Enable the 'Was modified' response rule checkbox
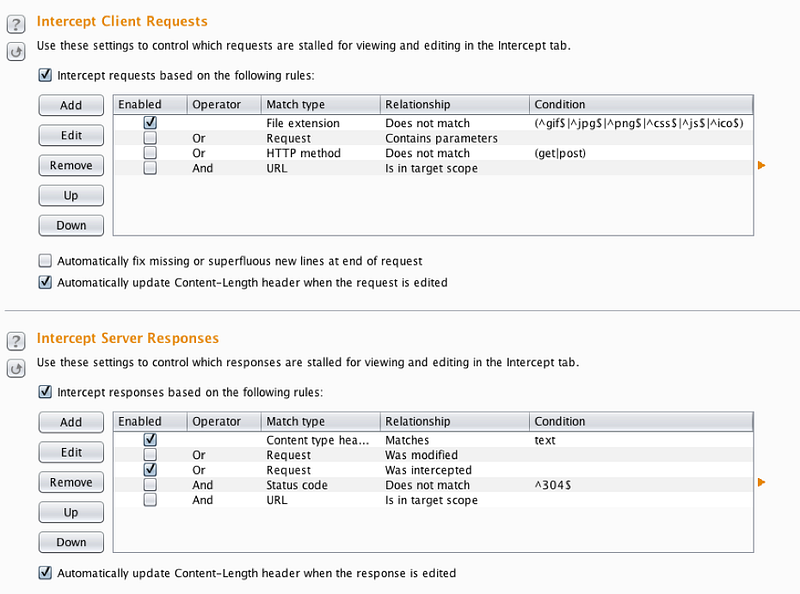800x594 pixels. tap(150, 455)
